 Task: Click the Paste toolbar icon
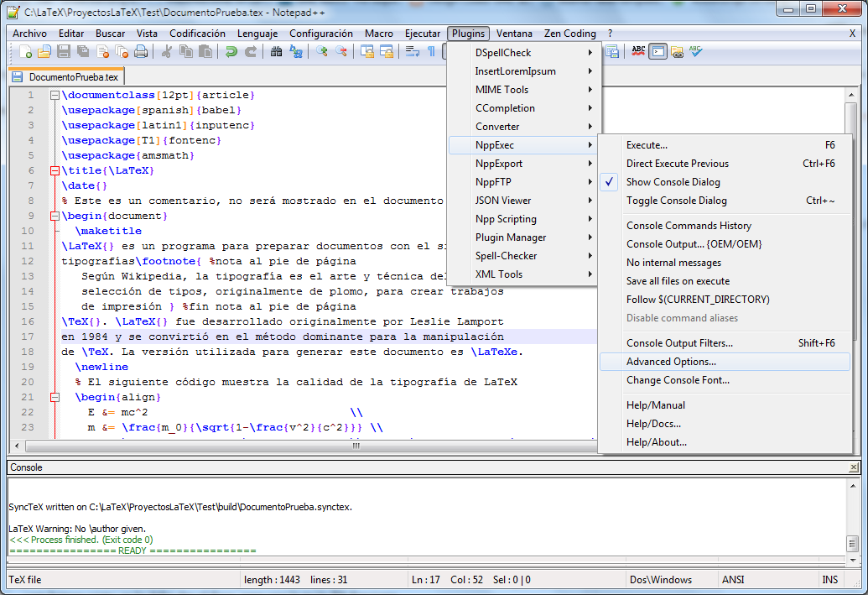pos(205,52)
